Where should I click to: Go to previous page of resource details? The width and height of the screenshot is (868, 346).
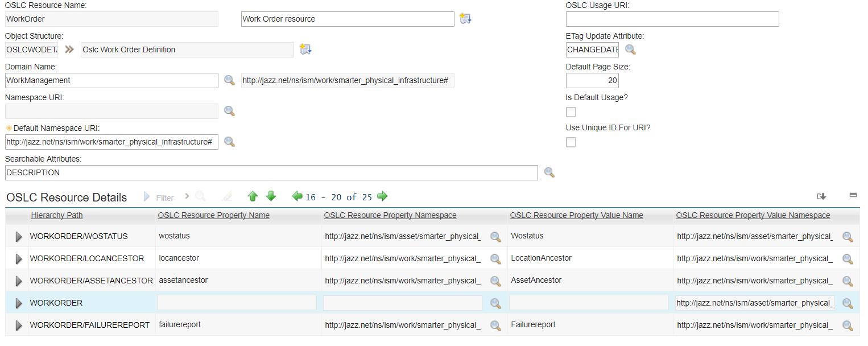pyautogui.click(x=297, y=196)
